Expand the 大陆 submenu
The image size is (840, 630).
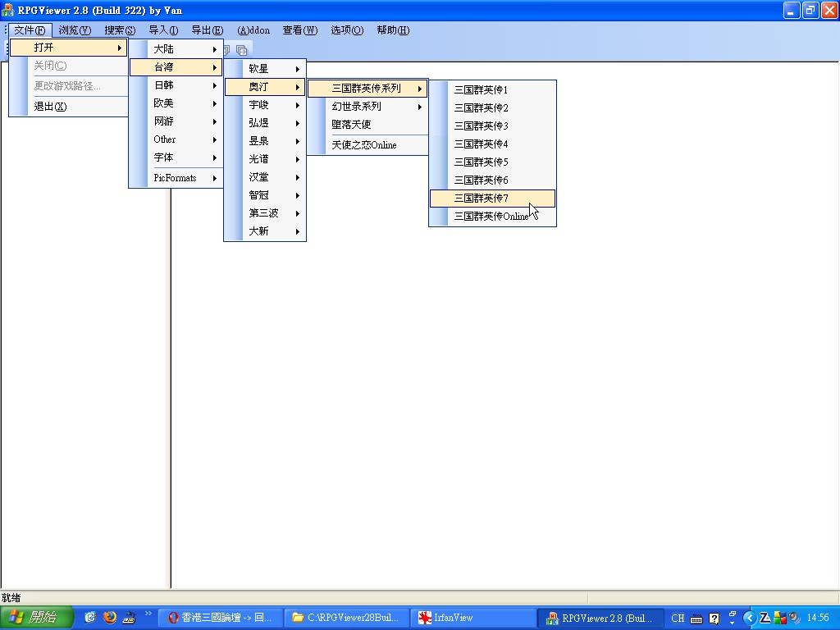tap(176, 48)
